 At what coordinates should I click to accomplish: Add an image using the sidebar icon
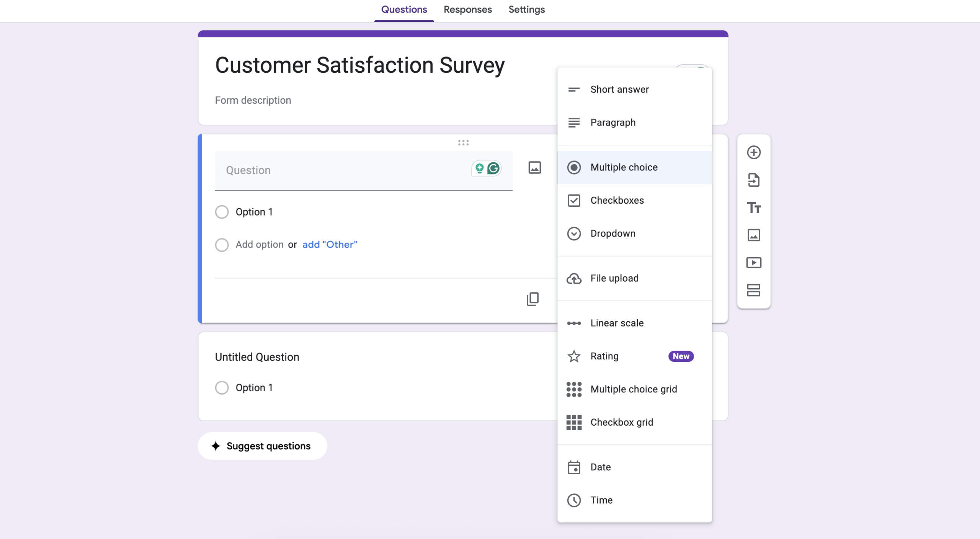point(754,235)
